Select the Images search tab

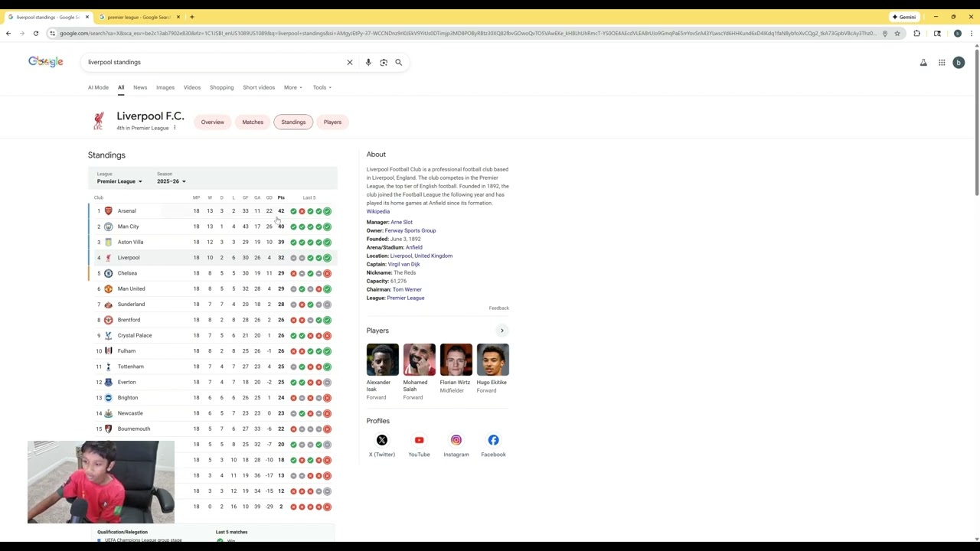(x=165, y=87)
